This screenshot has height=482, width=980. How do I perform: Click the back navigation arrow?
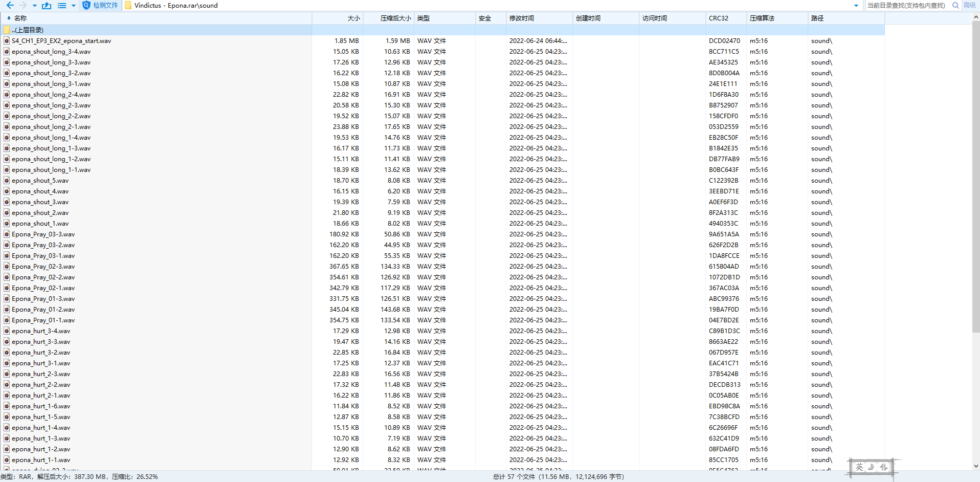[x=10, y=5]
